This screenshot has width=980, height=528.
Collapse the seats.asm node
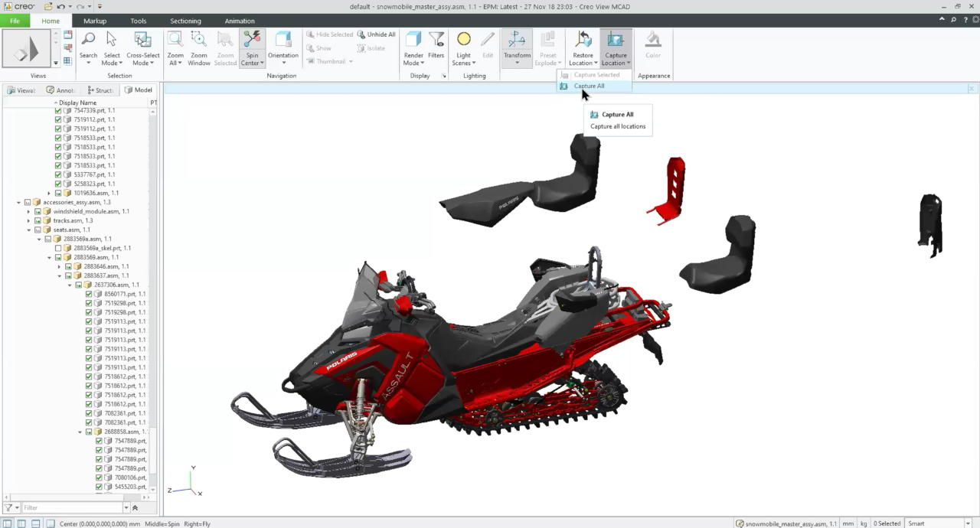(28, 230)
